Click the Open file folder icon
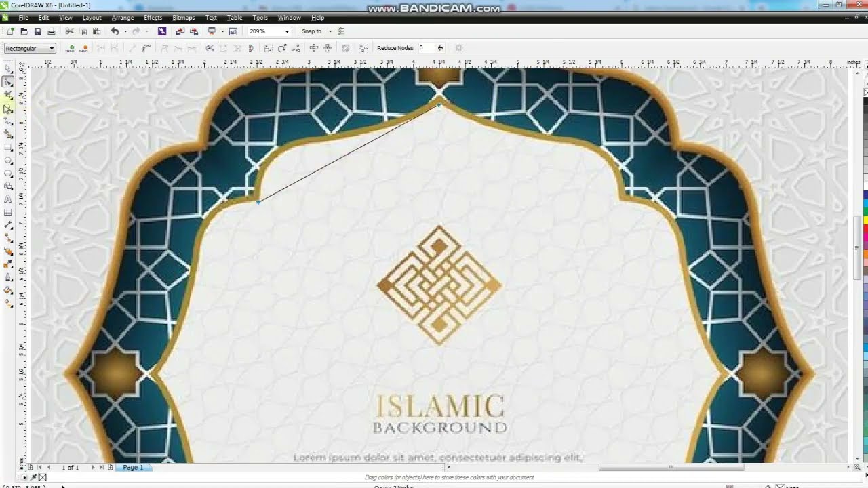 tap(24, 31)
